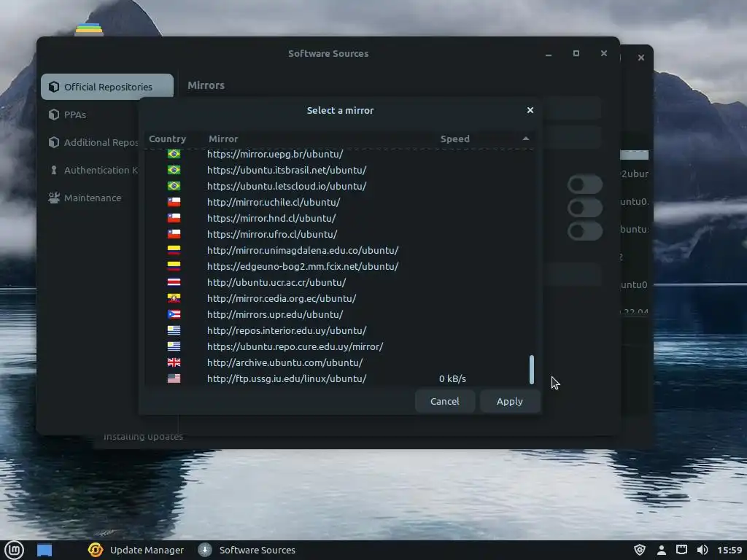Screen dimensions: 747x560
Task: Click the Uruguay flag beside repos.interior.edu.uy
Action: click(174, 330)
